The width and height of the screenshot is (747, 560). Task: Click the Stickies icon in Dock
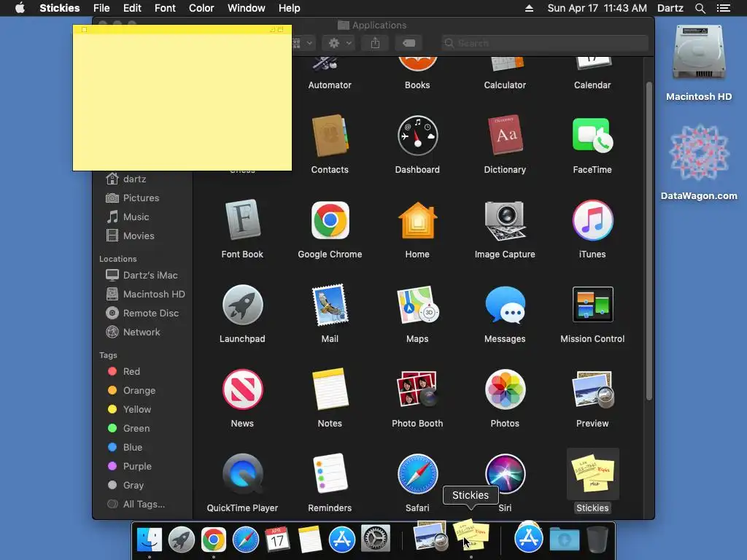471,537
